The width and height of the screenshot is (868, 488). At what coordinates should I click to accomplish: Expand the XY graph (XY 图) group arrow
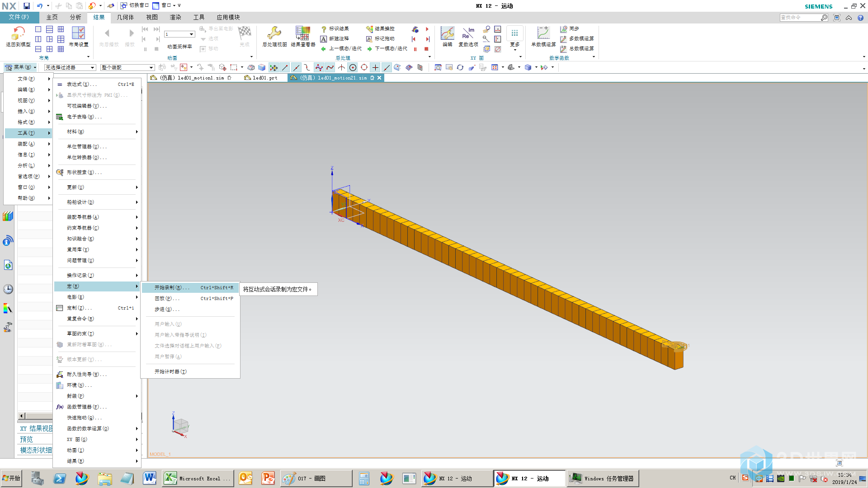(x=520, y=57)
